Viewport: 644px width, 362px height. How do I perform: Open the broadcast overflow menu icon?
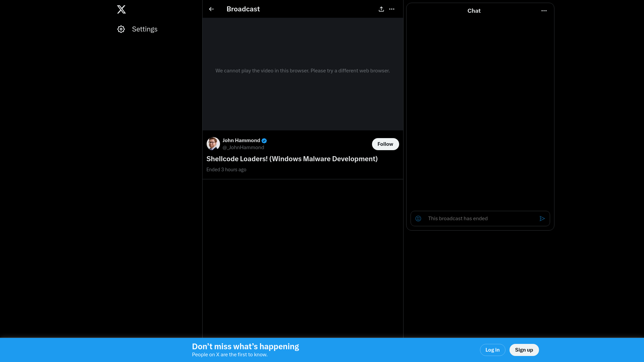pos(392,9)
